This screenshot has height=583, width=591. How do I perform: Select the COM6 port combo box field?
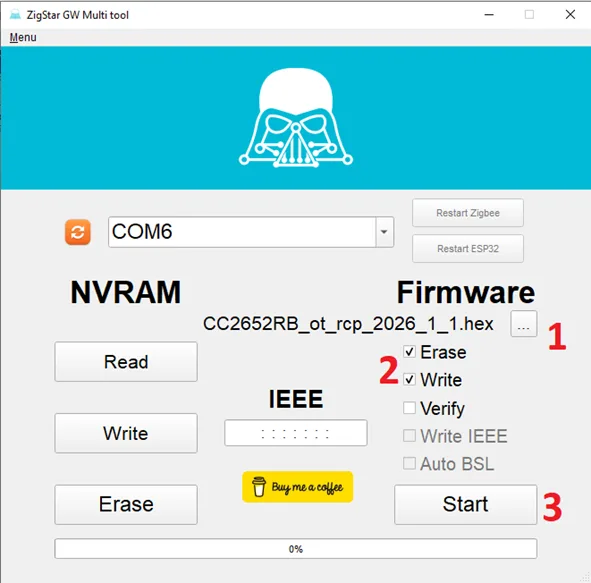pyautogui.click(x=251, y=232)
